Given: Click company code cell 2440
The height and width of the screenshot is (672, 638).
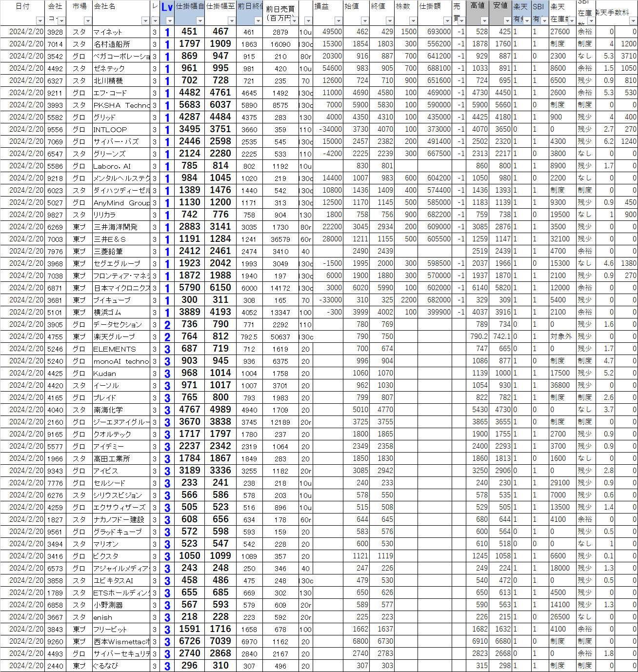Looking at the screenshot, I should pos(55,666).
